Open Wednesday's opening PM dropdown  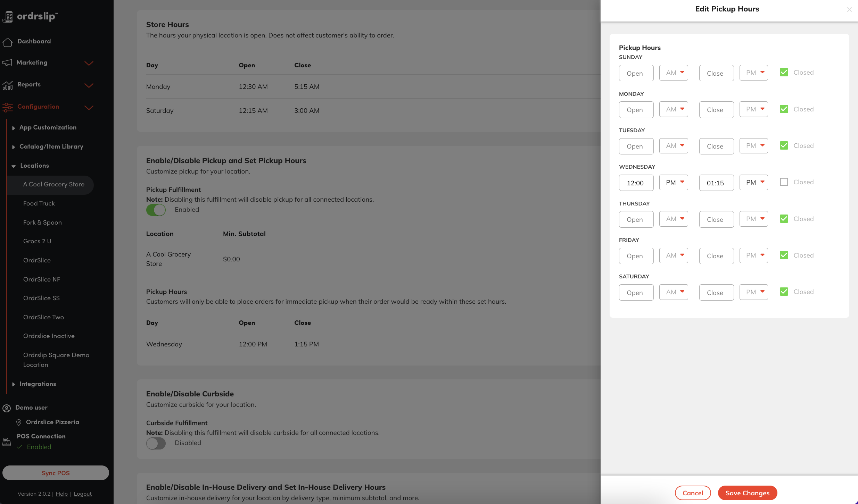click(674, 183)
